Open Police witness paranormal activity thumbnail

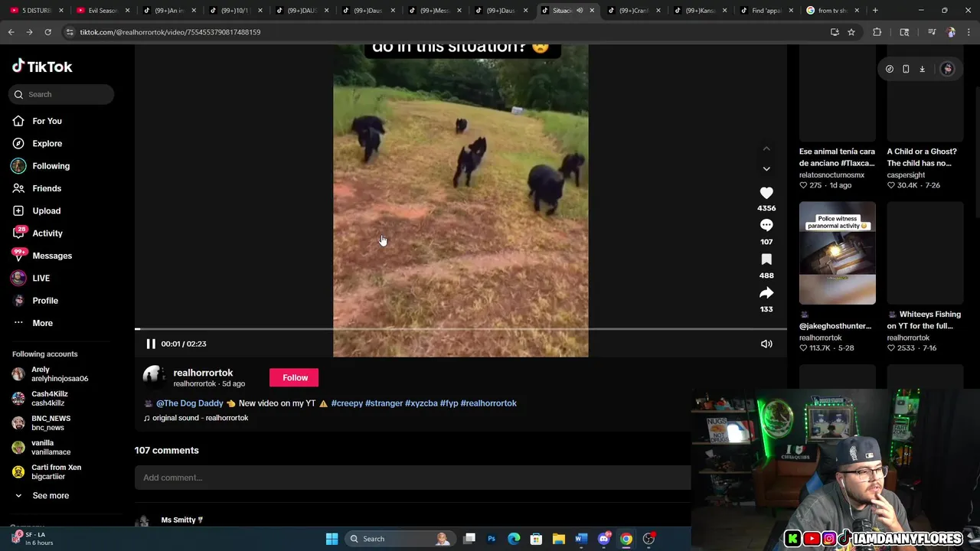click(x=837, y=253)
